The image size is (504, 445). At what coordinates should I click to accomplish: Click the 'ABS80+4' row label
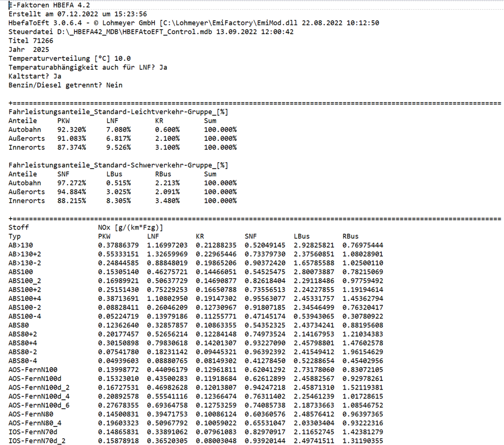pos(23,343)
